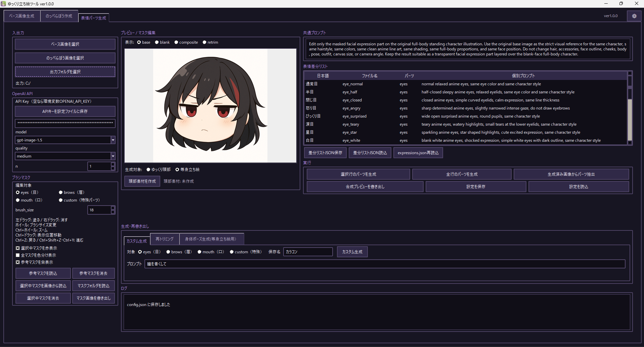Switch to ベース画像生成 tab

22,16
